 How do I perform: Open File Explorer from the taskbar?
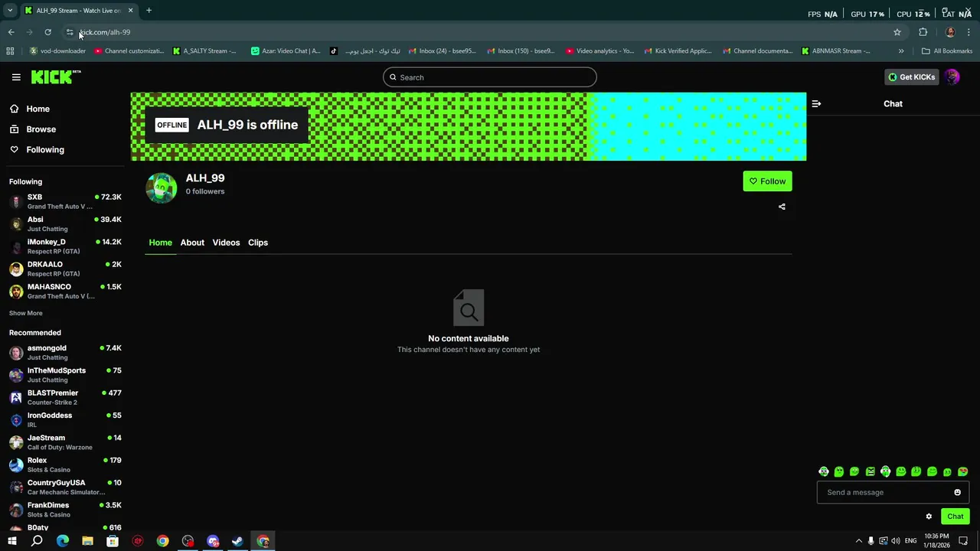(87, 541)
